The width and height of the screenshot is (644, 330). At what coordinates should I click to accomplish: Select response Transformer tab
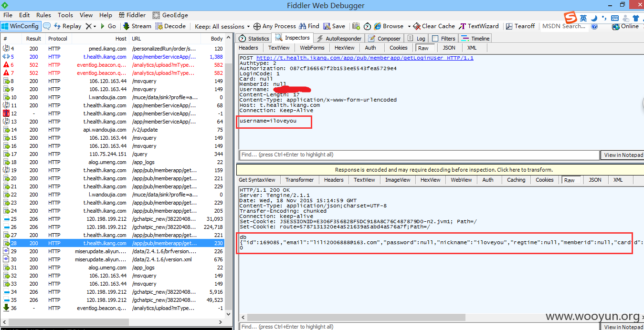point(300,180)
